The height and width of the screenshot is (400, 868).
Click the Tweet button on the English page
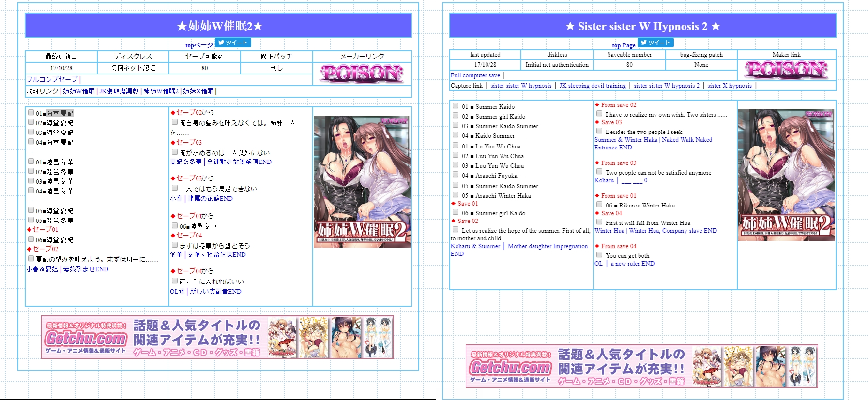655,43
